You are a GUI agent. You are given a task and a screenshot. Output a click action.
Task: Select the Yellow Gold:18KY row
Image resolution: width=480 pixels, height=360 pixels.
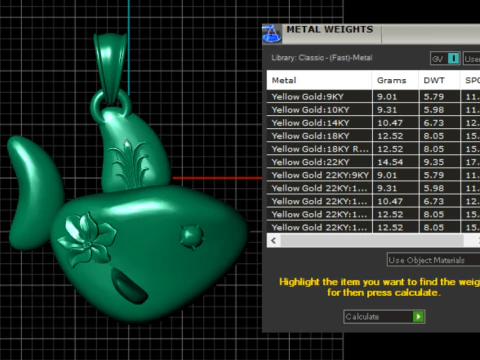373,136
